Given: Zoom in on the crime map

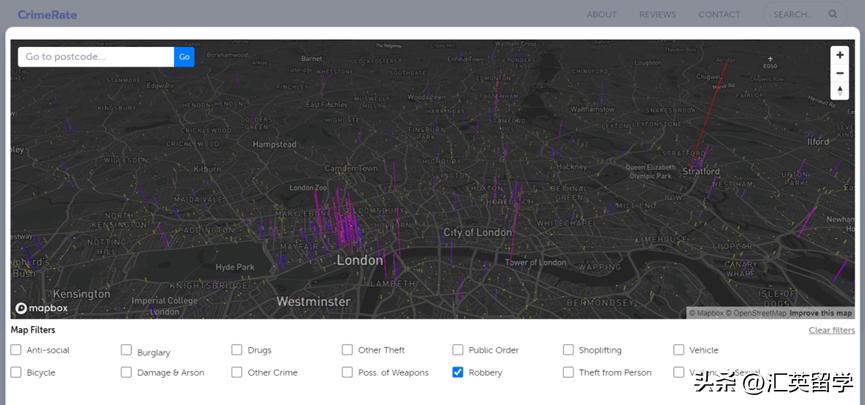Looking at the screenshot, I should (x=840, y=56).
